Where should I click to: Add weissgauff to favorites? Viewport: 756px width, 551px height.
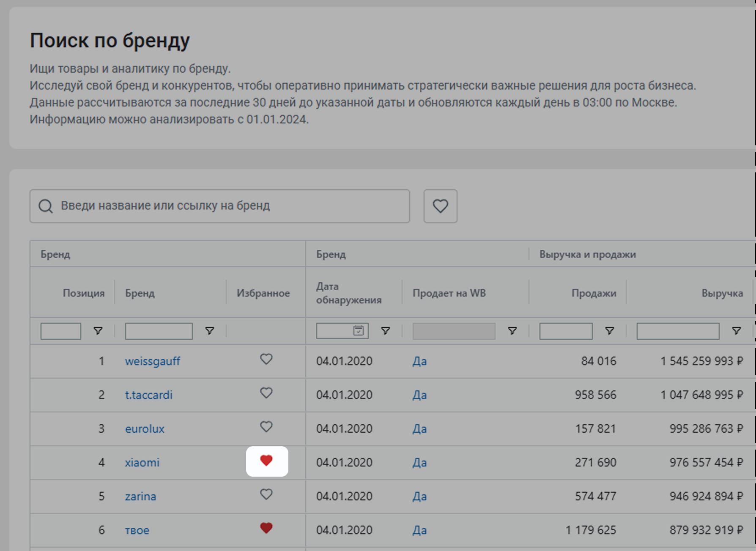point(266,359)
